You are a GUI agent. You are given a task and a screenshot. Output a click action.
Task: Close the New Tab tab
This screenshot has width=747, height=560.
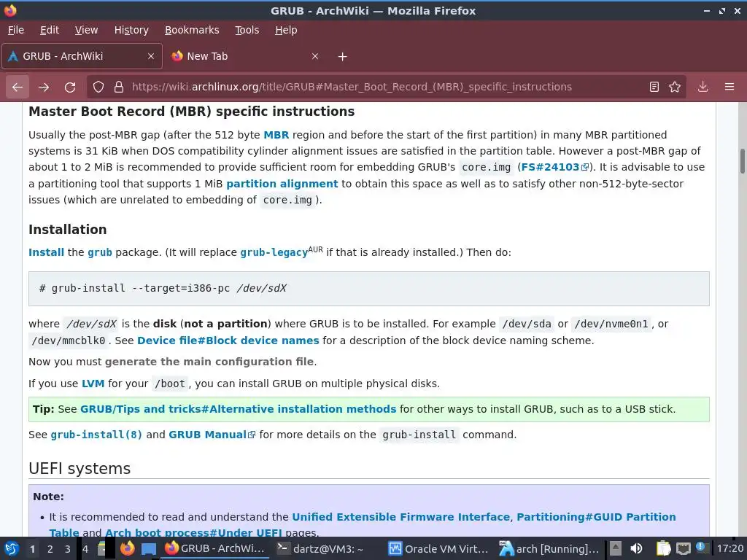315,56
